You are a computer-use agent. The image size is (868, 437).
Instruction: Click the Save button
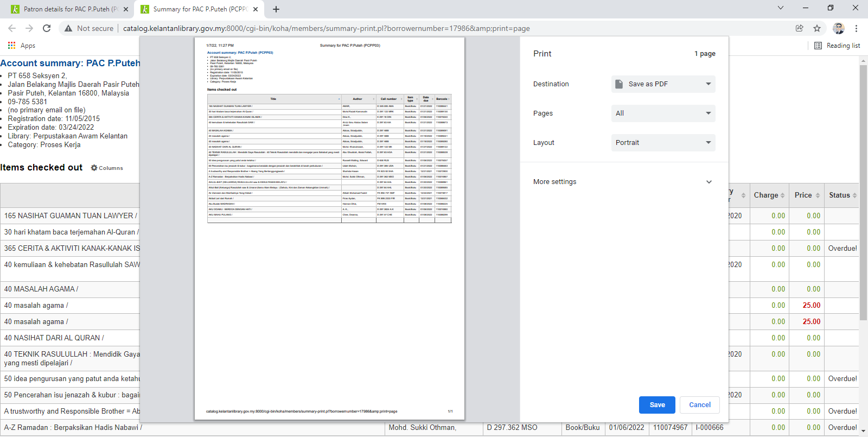pyautogui.click(x=657, y=405)
